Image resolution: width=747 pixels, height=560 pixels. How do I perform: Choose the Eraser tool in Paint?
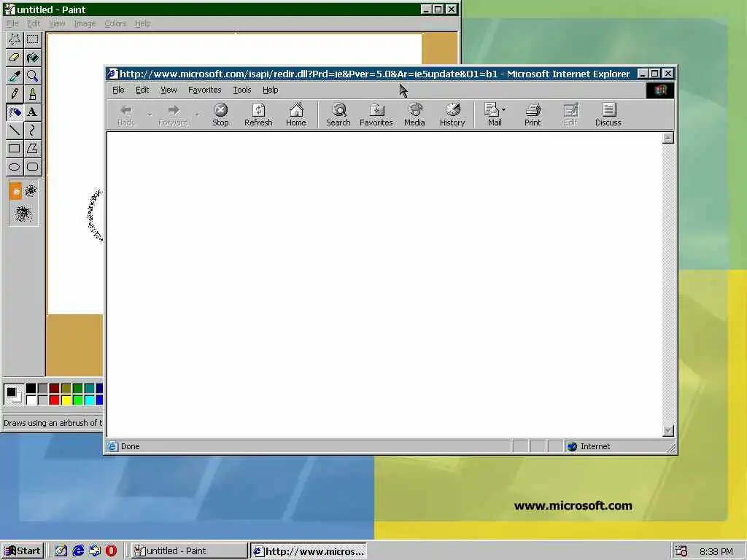pos(15,58)
